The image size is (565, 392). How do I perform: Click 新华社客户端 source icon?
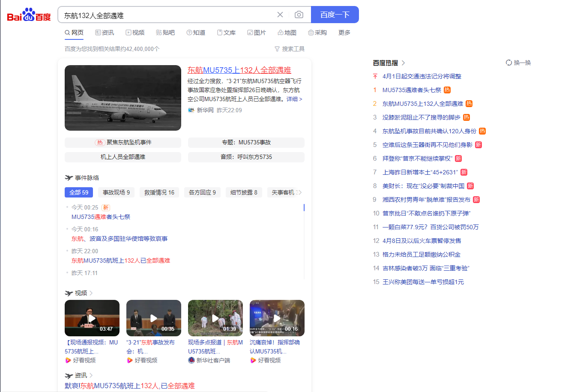pos(191,360)
